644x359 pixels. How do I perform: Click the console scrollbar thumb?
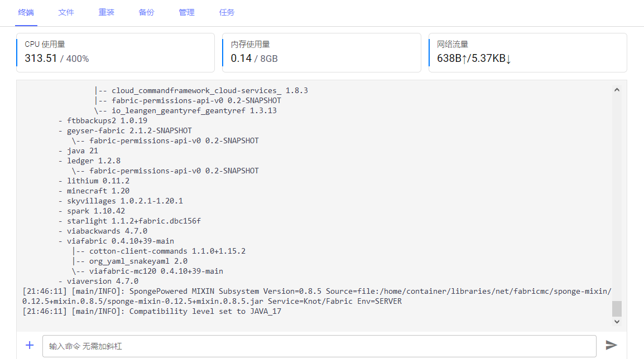pos(617,308)
